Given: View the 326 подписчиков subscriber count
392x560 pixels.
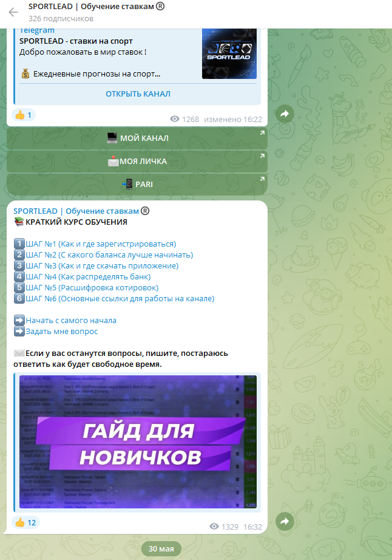Looking at the screenshot, I should pyautogui.click(x=61, y=19).
